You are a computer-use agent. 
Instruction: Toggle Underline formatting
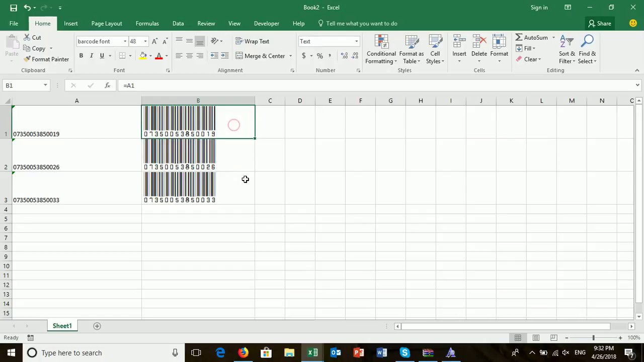click(x=102, y=56)
